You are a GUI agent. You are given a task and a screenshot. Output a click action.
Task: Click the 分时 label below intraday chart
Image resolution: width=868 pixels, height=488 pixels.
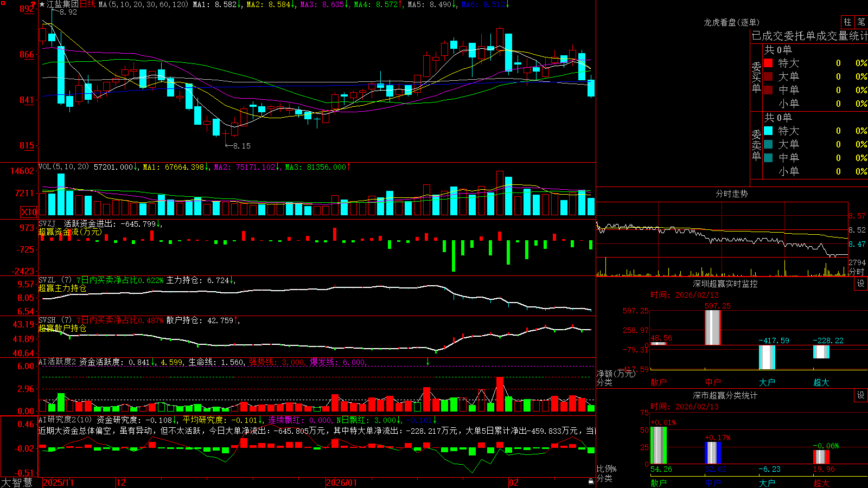(x=857, y=272)
